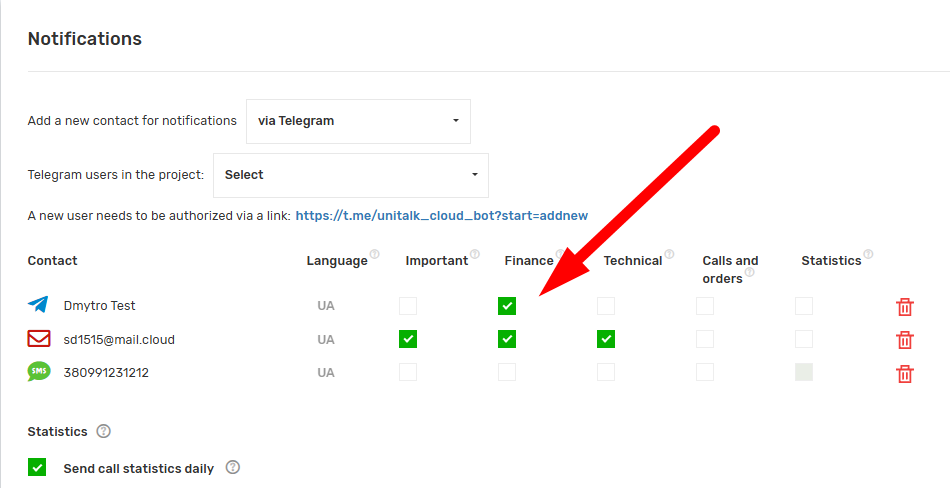The width and height of the screenshot is (950, 488).
Task: Delete the Dmytro Test contact
Action: 905,307
